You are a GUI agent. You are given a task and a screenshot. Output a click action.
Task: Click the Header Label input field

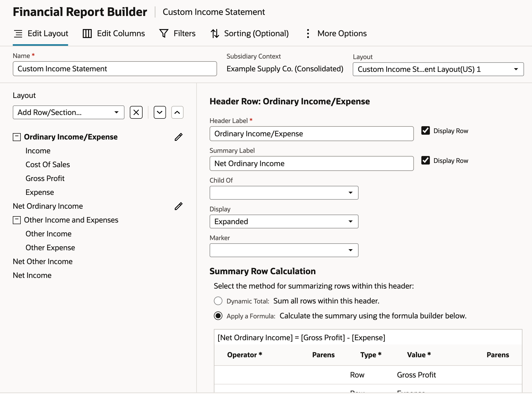click(311, 134)
